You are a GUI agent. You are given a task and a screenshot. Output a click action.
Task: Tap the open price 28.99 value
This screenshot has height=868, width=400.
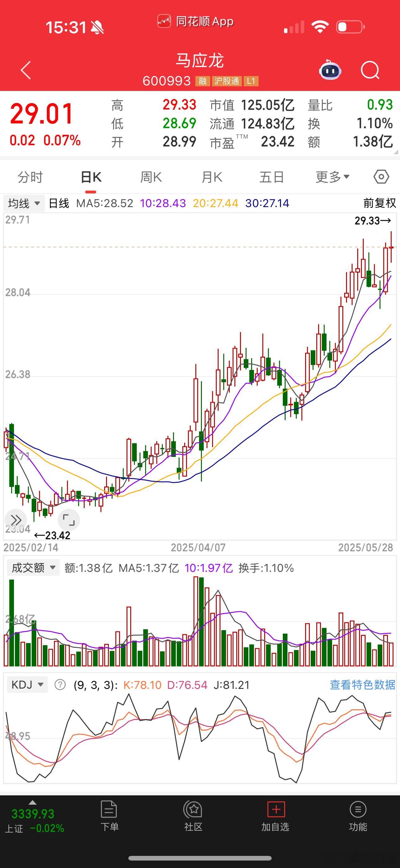[x=180, y=142]
